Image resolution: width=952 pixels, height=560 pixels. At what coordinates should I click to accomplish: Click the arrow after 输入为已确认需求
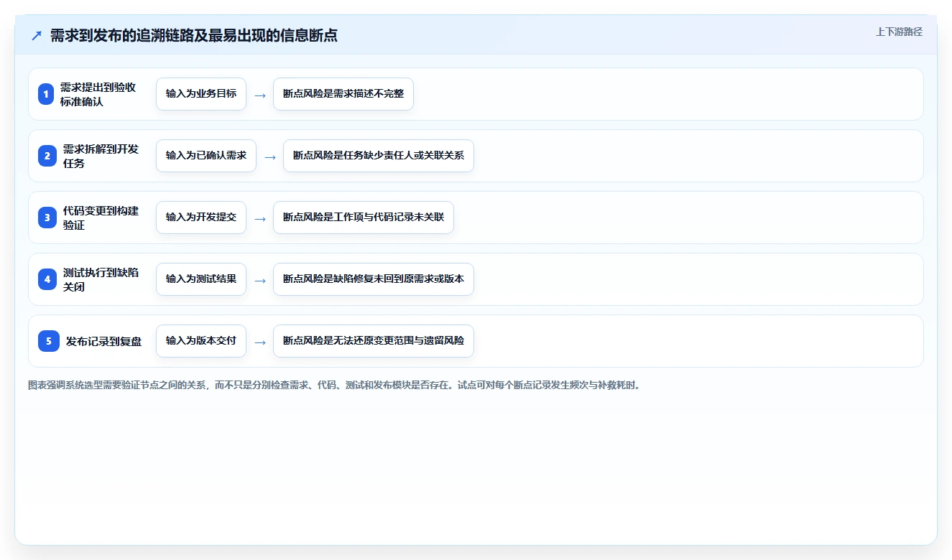pos(270,157)
